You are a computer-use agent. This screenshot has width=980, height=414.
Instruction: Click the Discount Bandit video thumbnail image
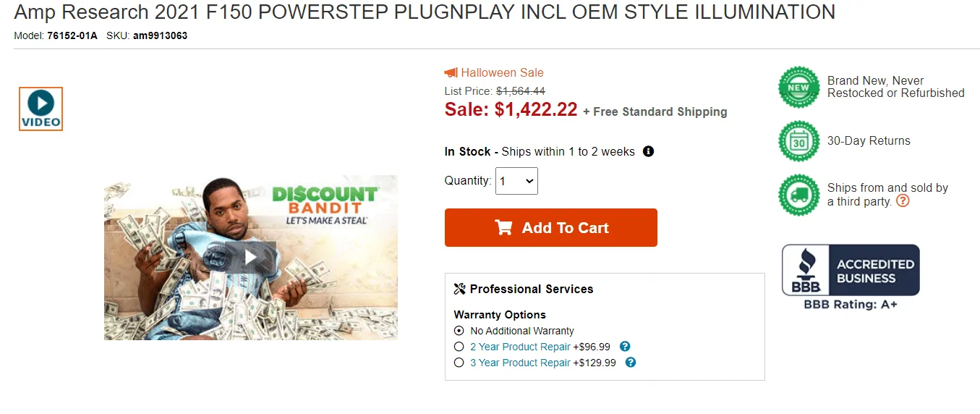point(251,258)
